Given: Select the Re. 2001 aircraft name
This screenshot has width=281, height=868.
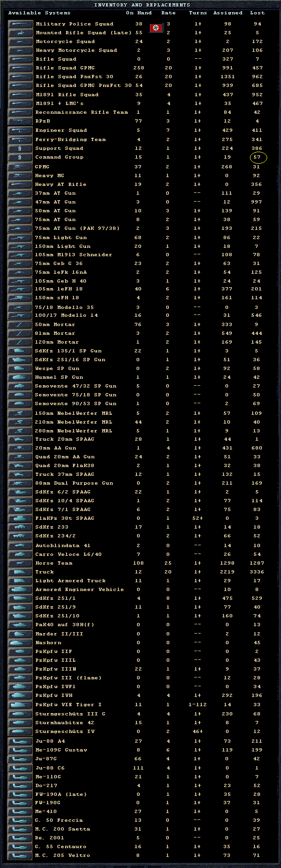Looking at the screenshot, I should pyautogui.click(x=50, y=837).
